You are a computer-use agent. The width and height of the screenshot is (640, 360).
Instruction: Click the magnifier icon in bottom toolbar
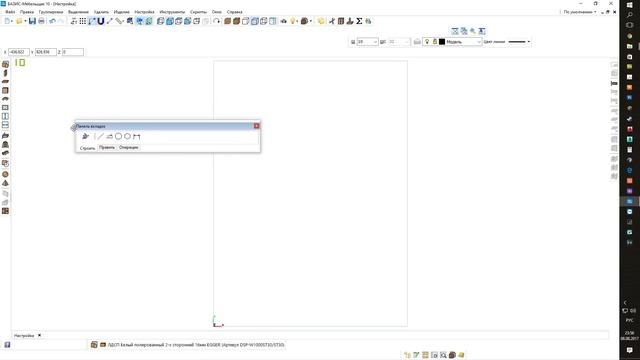click(443, 355)
